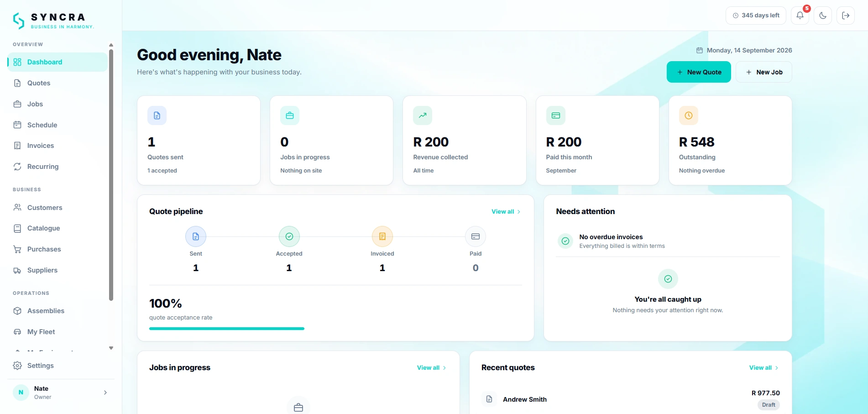868x414 pixels.
Task: Click the Suppliers truck icon
Action: (x=17, y=270)
